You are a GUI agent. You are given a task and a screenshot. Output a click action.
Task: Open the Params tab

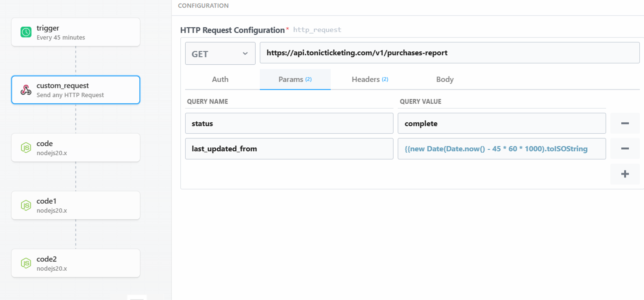295,79
